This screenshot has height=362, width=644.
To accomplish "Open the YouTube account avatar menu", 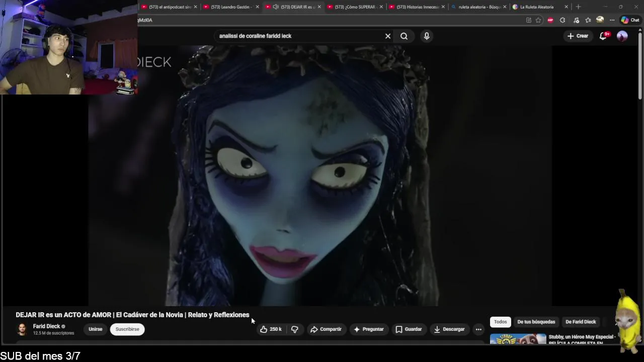I will (622, 36).
